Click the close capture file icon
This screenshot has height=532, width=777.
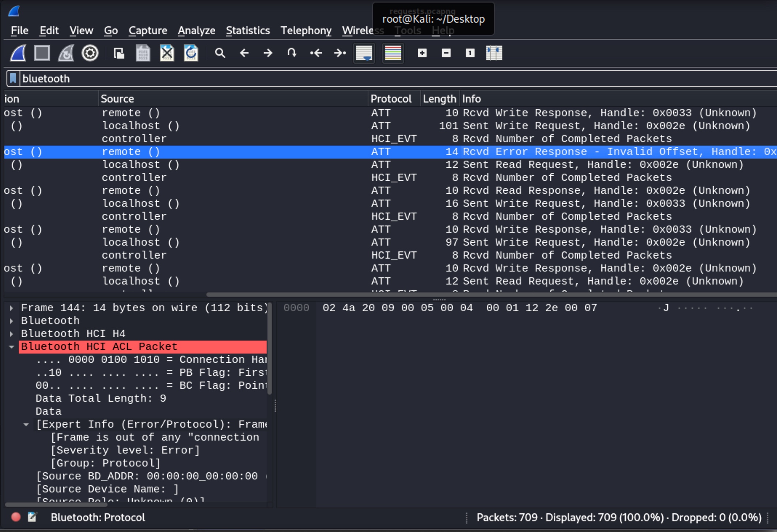[x=167, y=53]
